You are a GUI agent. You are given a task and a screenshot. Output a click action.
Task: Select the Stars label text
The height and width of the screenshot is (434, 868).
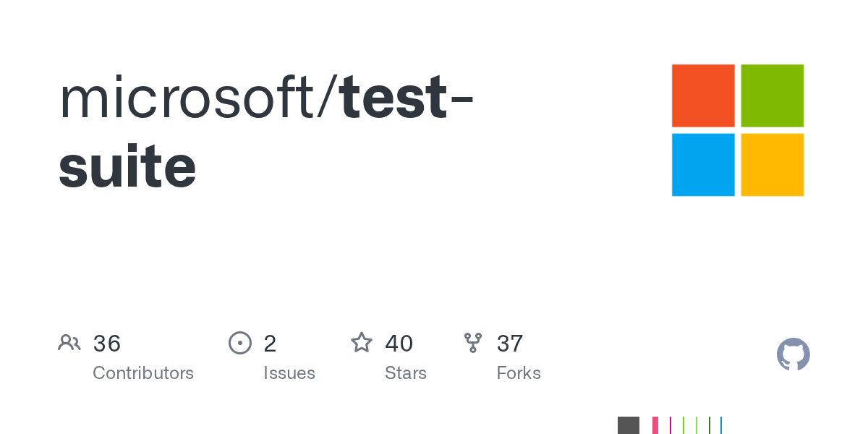pyautogui.click(x=406, y=373)
